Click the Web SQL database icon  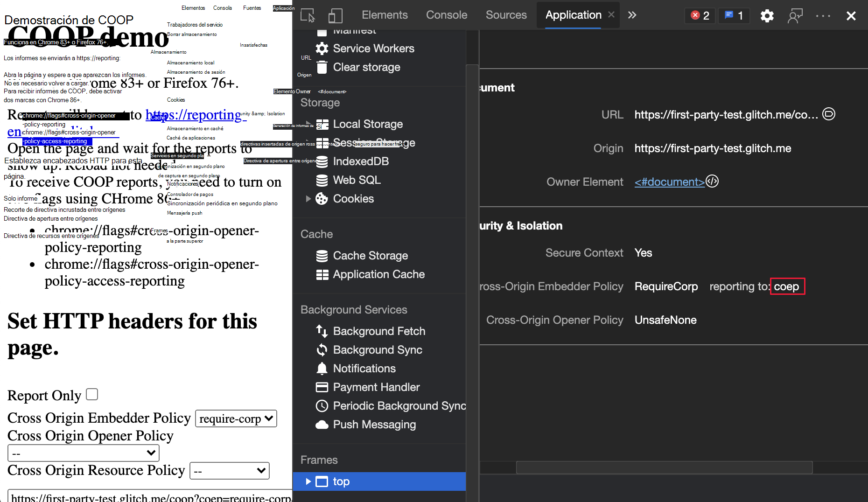tap(322, 180)
